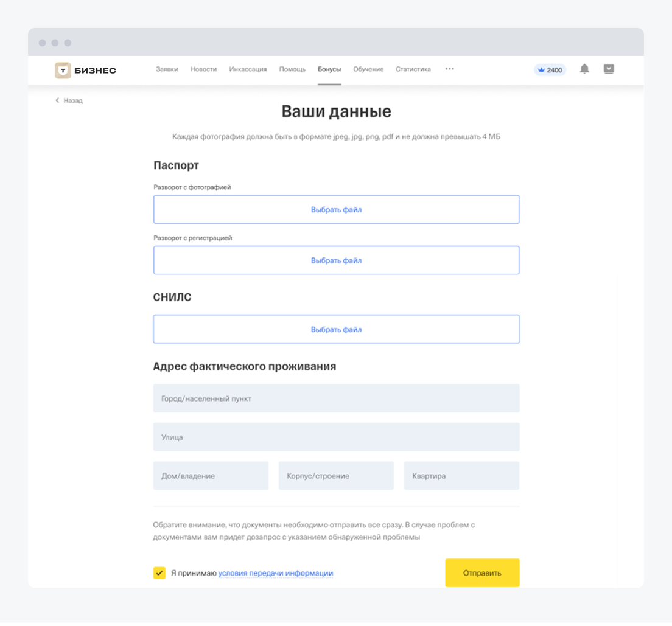Open the notifications bell
This screenshot has width=672, height=626.
point(584,69)
